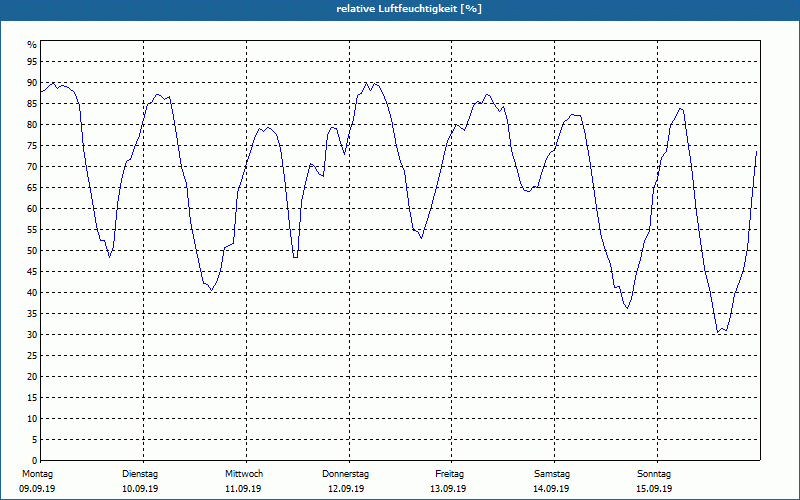Click the '5' y-axis value
This screenshot has width=800, height=500.
(35, 440)
